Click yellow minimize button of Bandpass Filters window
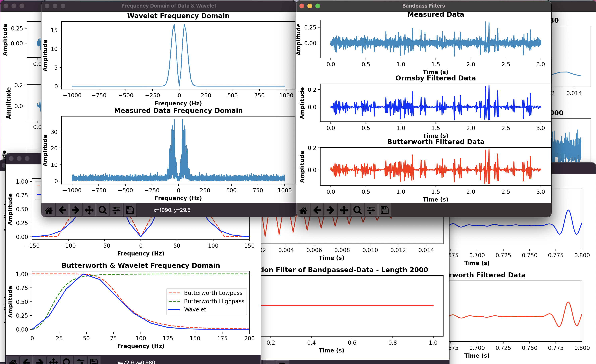This screenshot has width=596, height=364. (x=310, y=6)
